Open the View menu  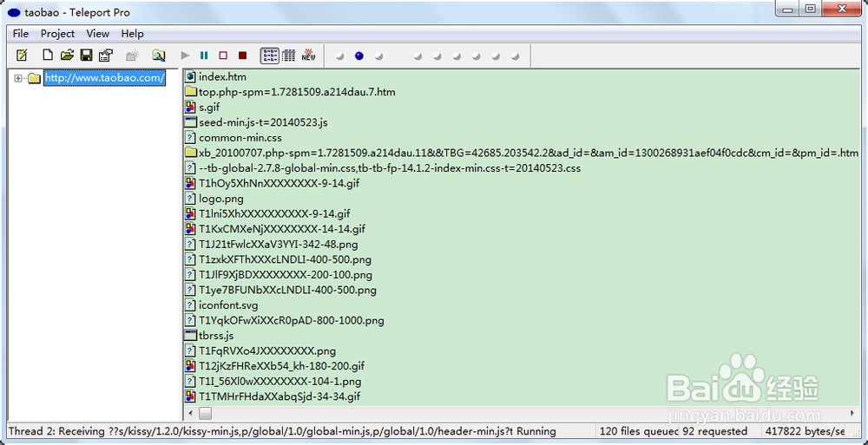coord(98,34)
